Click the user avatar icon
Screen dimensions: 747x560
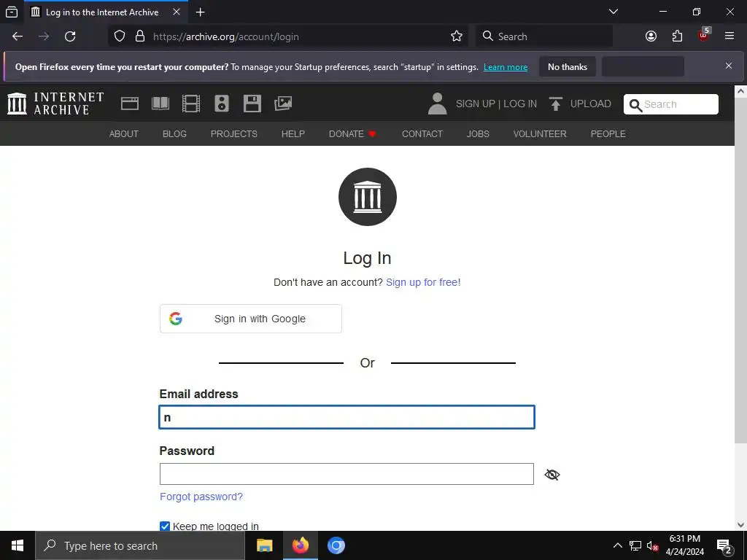(437, 104)
